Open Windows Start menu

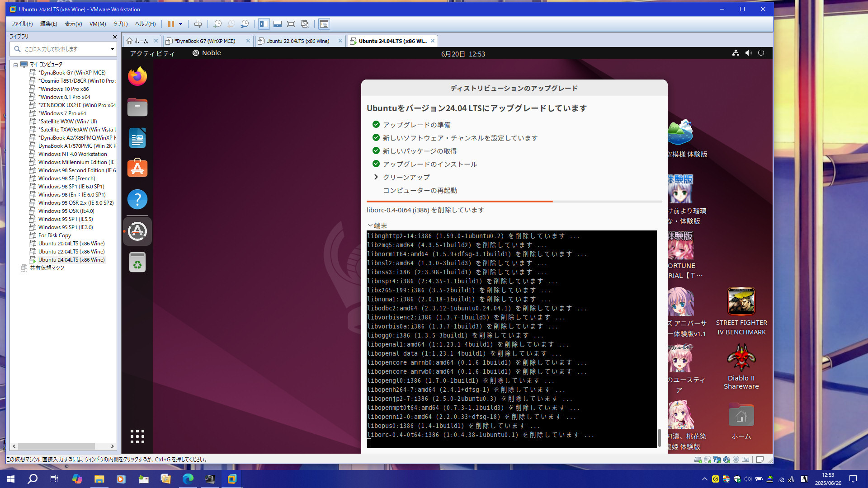tap(11, 479)
